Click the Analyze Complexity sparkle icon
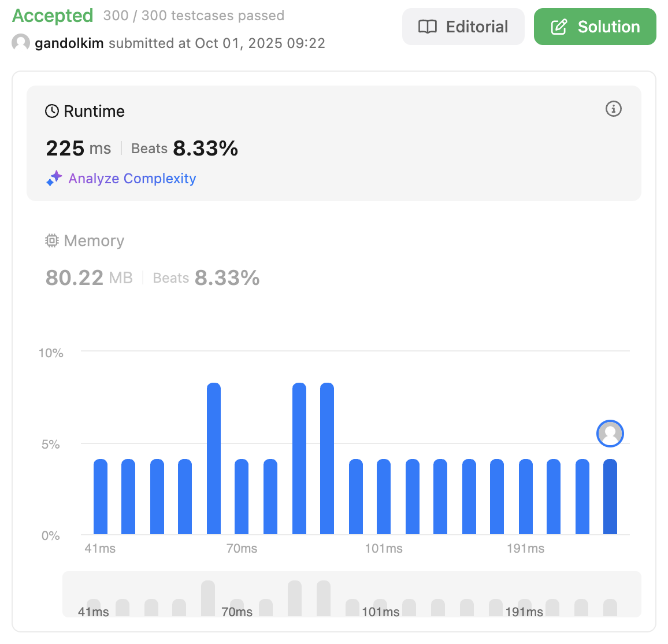 54,178
